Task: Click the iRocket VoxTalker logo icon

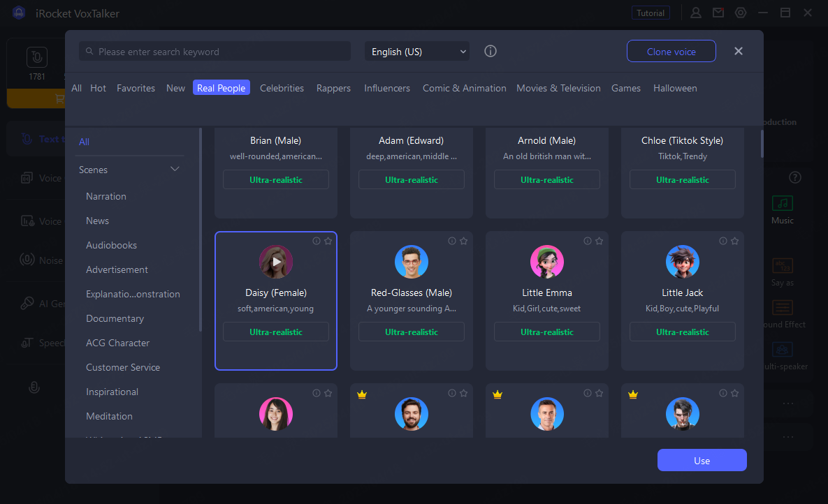Action: pyautogui.click(x=19, y=13)
